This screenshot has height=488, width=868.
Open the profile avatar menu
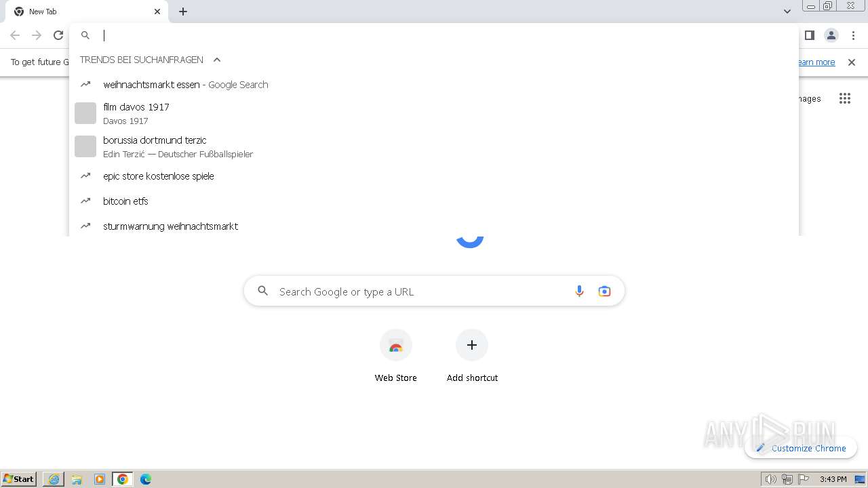click(831, 35)
